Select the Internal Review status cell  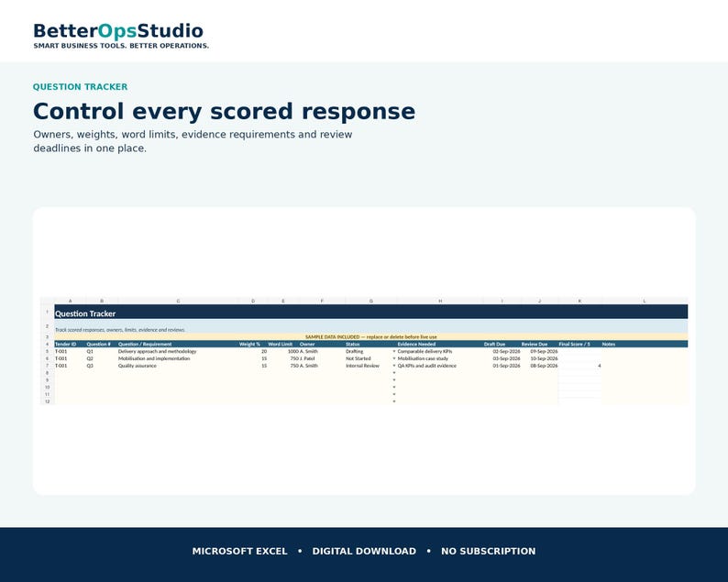tap(370, 366)
